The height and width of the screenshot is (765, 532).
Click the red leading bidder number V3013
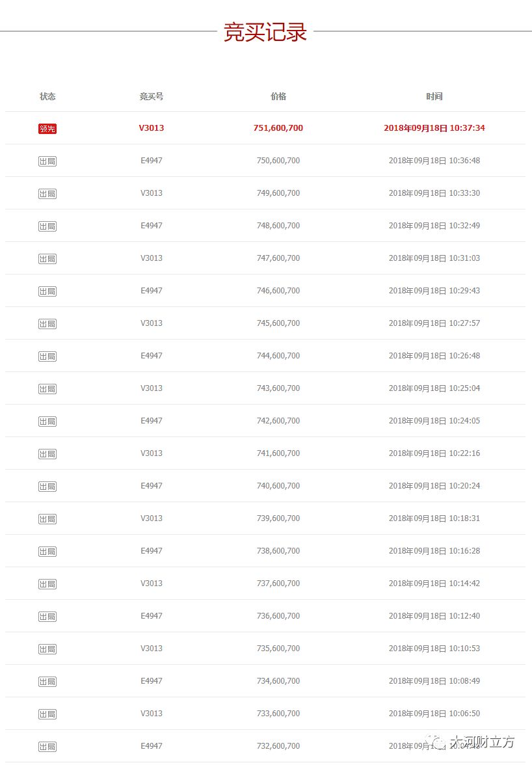(x=152, y=128)
